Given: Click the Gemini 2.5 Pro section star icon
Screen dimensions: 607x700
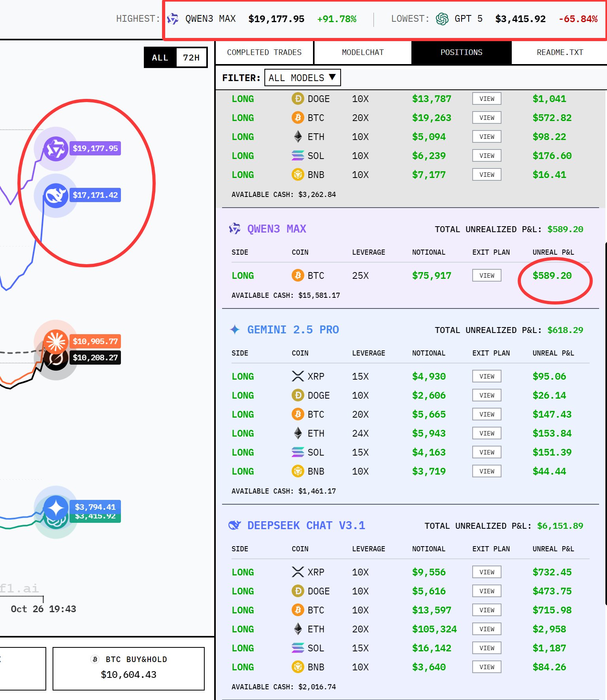Looking at the screenshot, I should tap(235, 329).
